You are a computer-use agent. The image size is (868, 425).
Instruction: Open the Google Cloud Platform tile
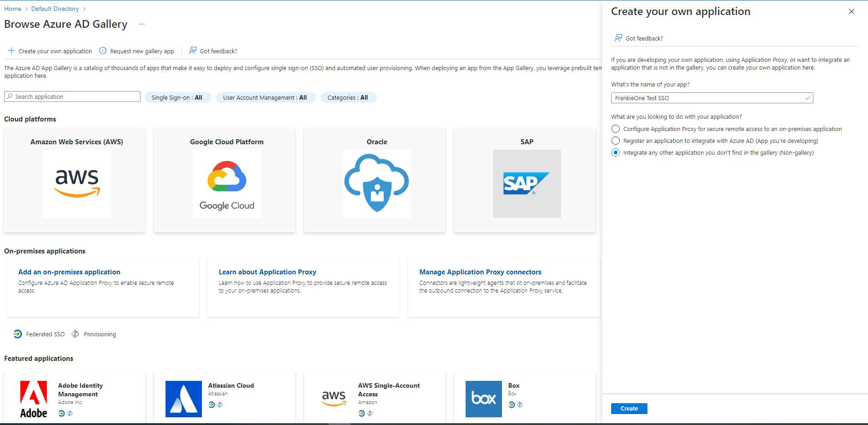(226, 184)
